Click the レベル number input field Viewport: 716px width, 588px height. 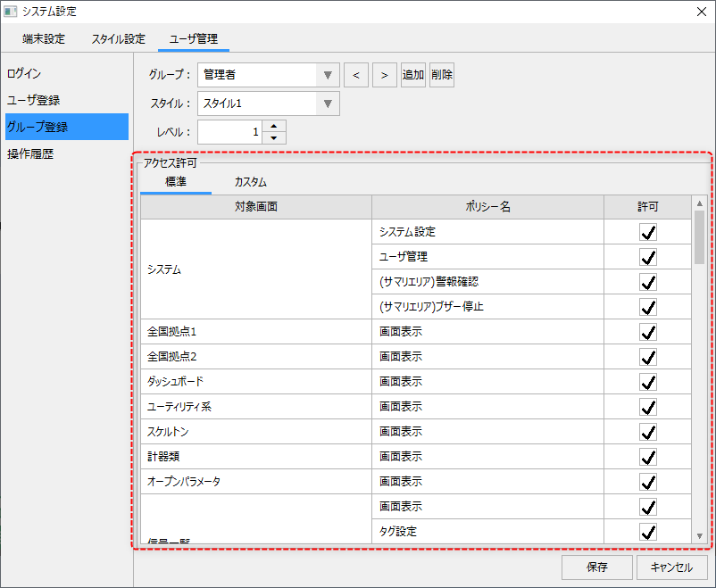coord(230,132)
